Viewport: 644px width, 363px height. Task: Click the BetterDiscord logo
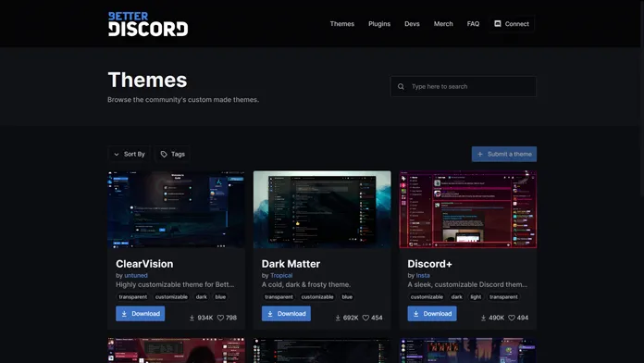coord(148,24)
